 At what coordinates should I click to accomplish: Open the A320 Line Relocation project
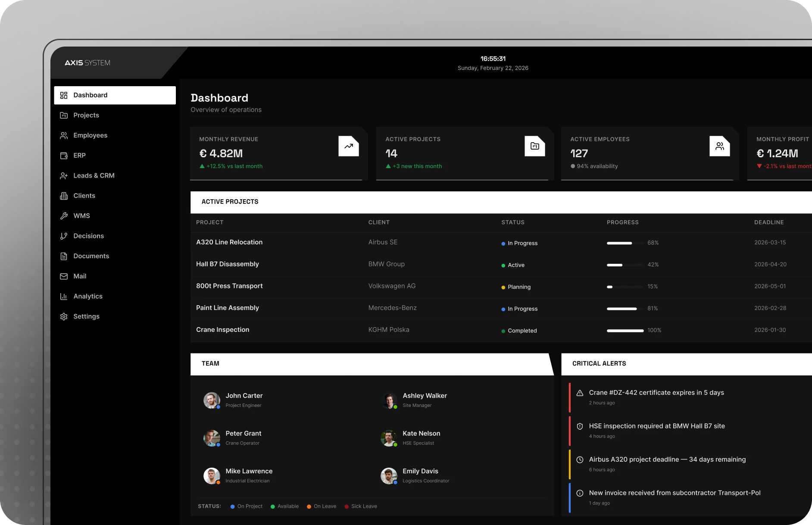(x=229, y=242)
